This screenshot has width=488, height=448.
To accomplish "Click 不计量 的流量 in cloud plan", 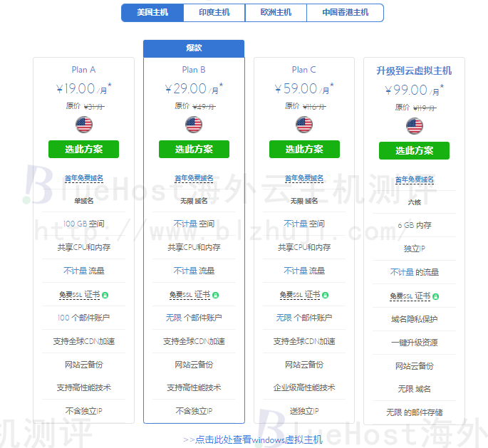I will (x=414, y=272).
